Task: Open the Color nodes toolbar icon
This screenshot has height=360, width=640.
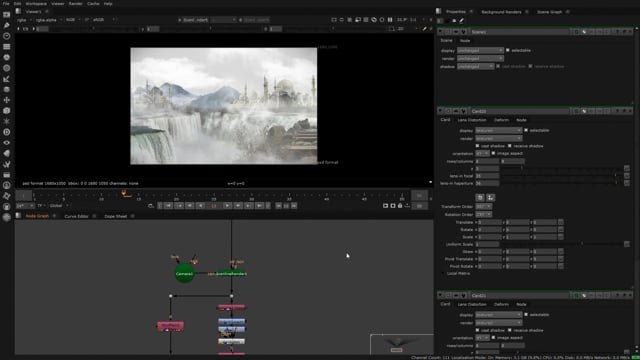Action: click(x=7, y=57)
